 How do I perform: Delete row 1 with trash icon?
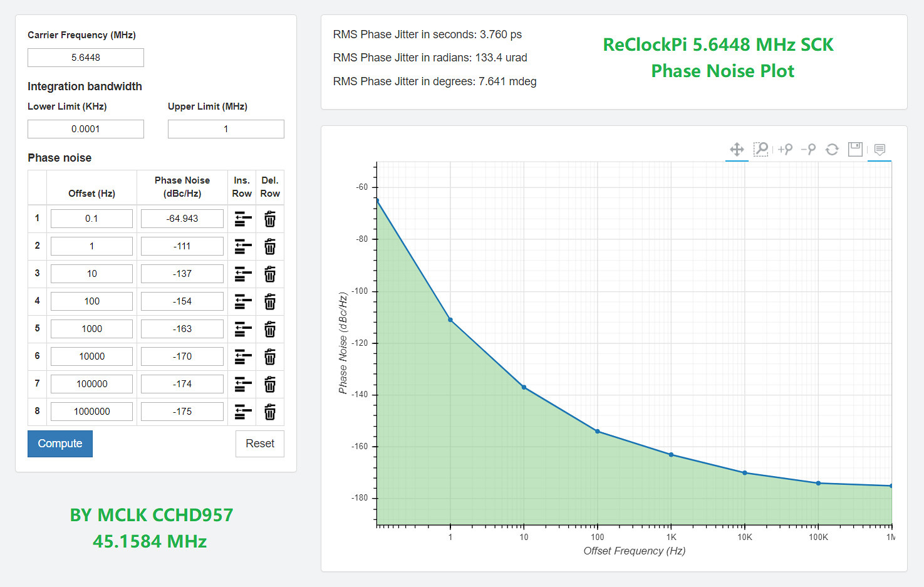coord(270,219)
